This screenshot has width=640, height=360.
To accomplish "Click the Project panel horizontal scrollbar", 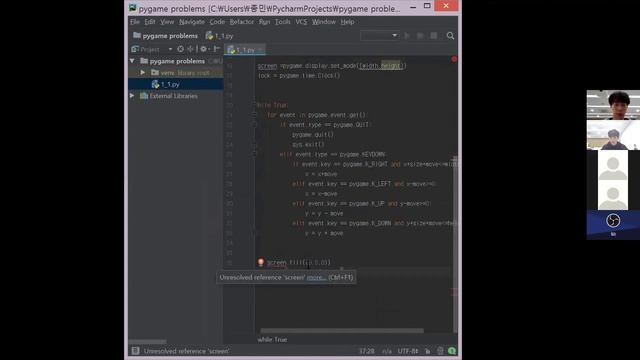I will [147, 342].
